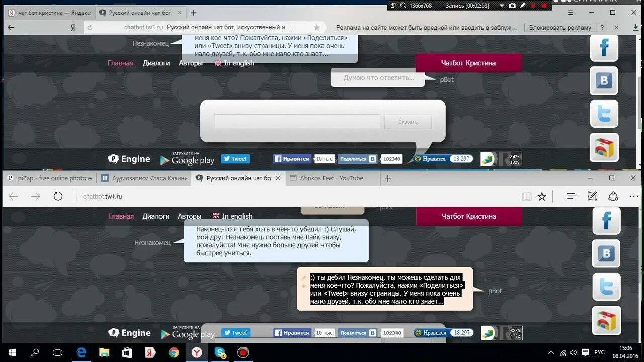Open Windows Start menu

(x=12, y=353)
